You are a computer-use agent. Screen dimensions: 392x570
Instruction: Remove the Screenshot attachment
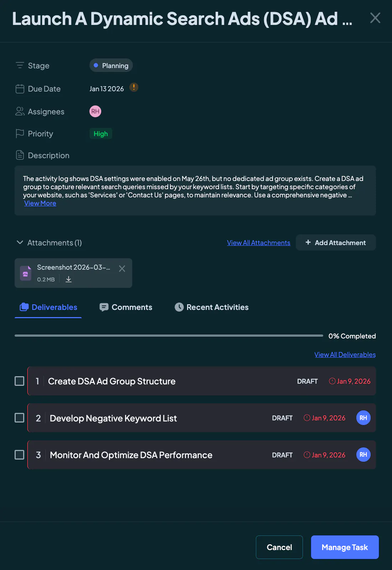coord(122,269)
